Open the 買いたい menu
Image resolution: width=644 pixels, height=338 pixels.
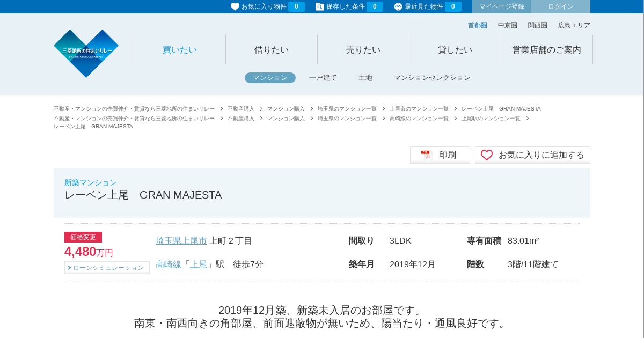[x=180, y=50]
